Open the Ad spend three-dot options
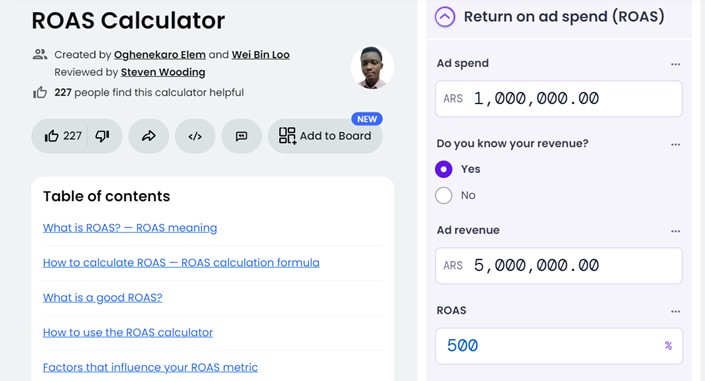The width and height of the screenshot is (705, 381). (675, 64)
